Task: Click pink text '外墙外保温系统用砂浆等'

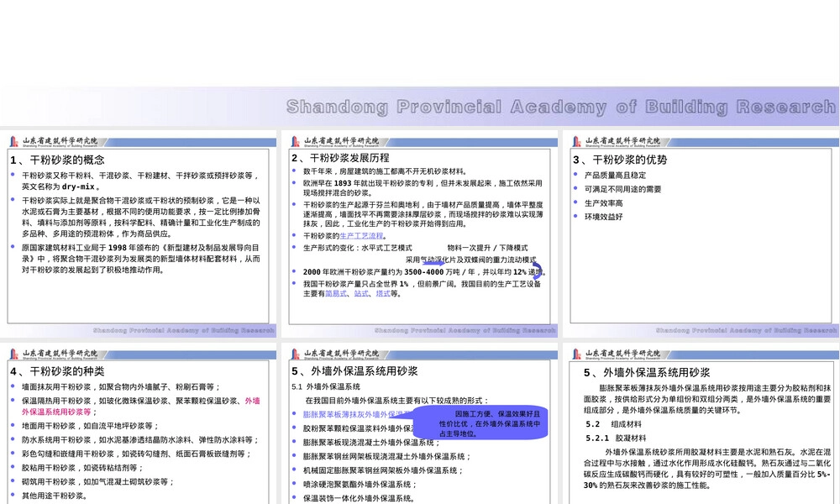Action: [x=141, y=406]
